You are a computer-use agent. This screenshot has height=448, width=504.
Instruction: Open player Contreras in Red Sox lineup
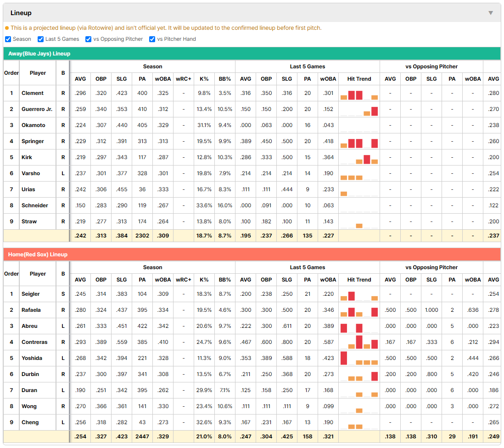coord(34,342)
